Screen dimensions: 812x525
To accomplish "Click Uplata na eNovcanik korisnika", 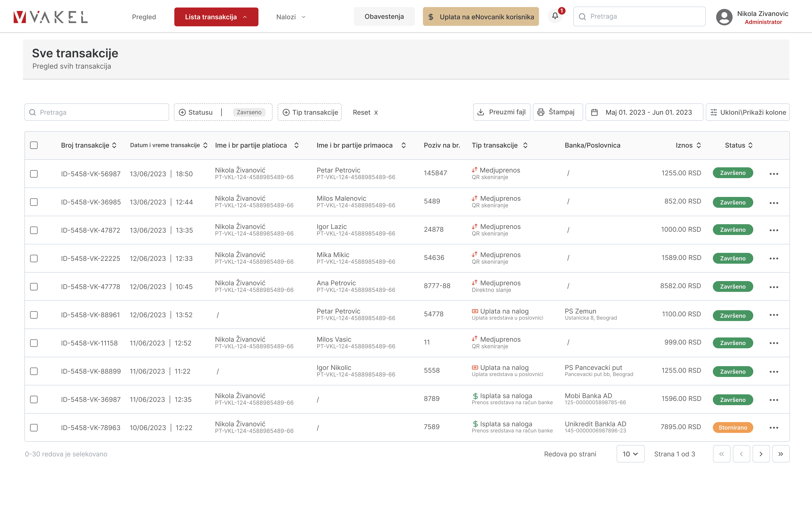I will tap(481, 16).
